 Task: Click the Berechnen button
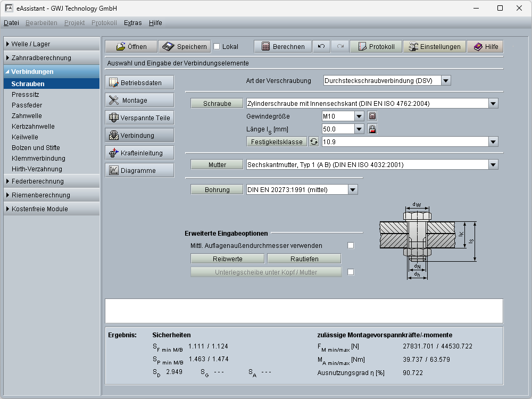click(x=282, y=47)
